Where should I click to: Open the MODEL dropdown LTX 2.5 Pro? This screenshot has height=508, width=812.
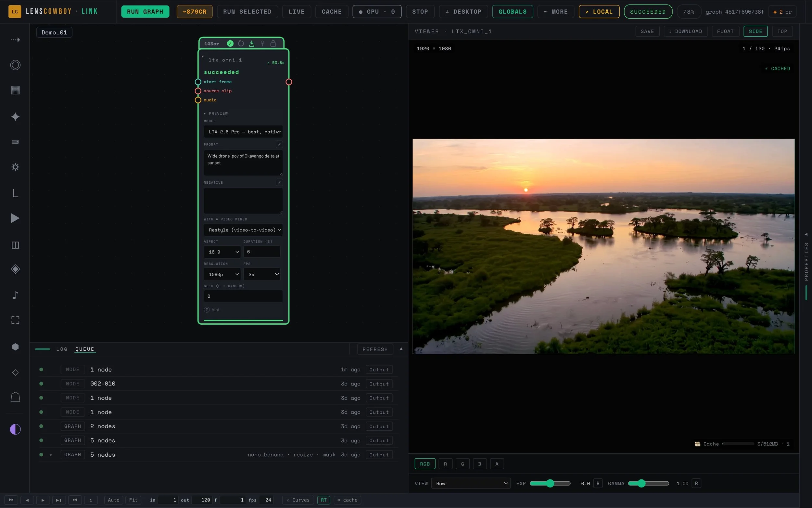(243, 132)
